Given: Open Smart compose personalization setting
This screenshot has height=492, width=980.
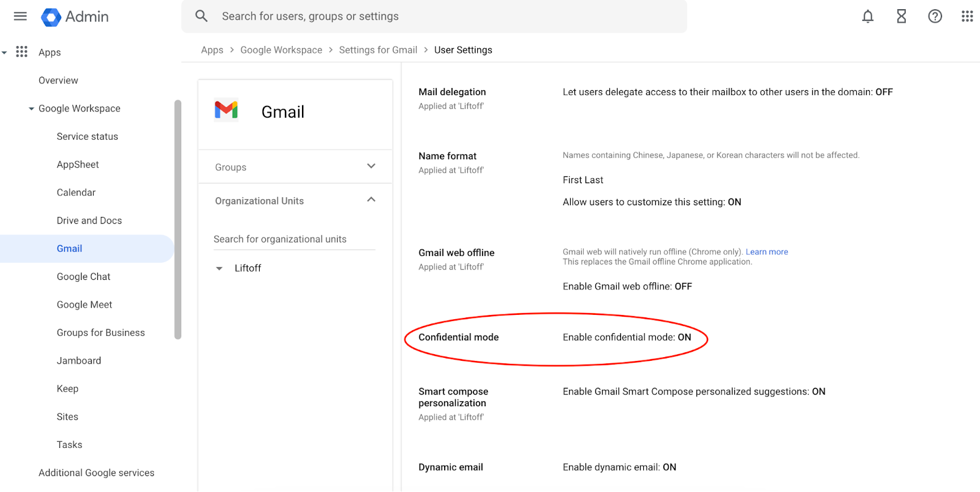Looking at the screenshot, I should click(453, 397).
